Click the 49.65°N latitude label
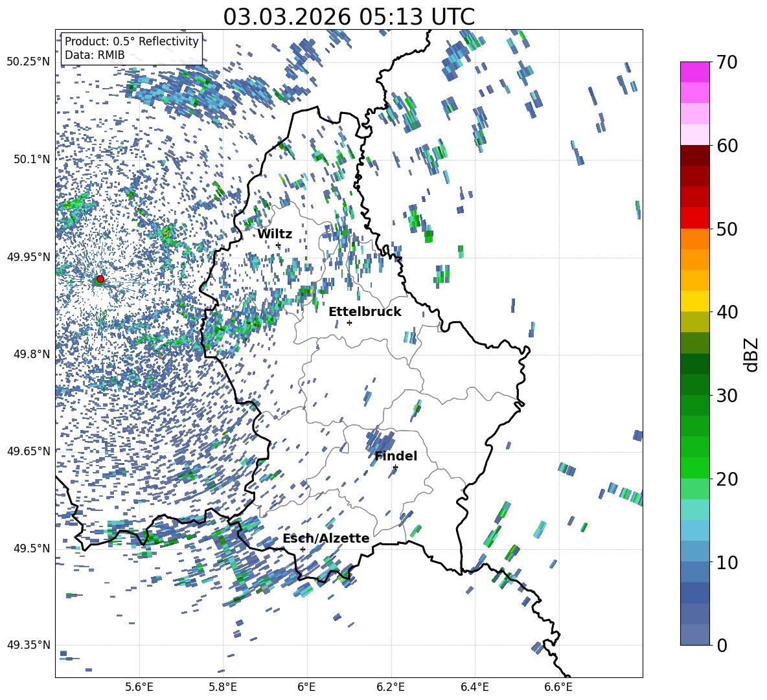This screenshot has width=767, height=700. click(x=29, y=451)
